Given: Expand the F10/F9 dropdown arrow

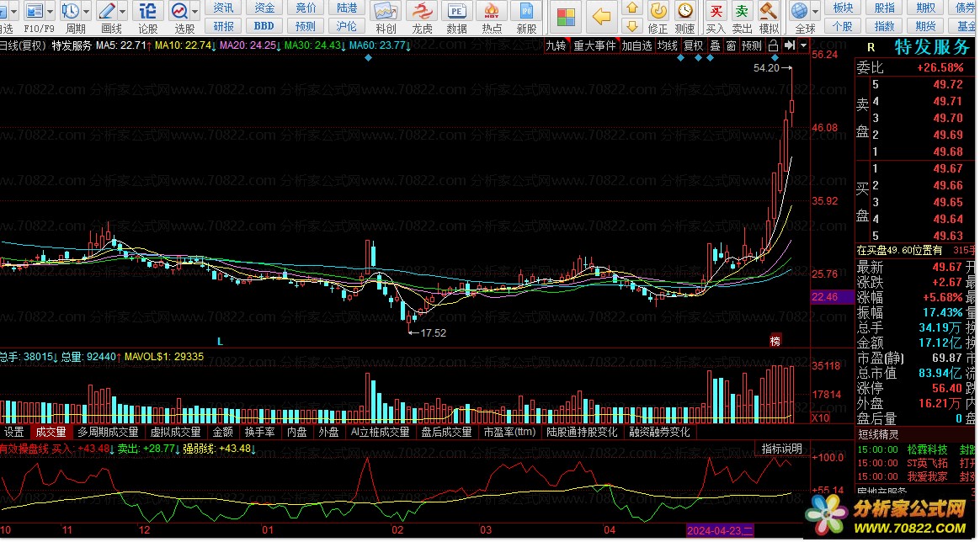Looking at the screenshot, I should (x=50, y=11).
